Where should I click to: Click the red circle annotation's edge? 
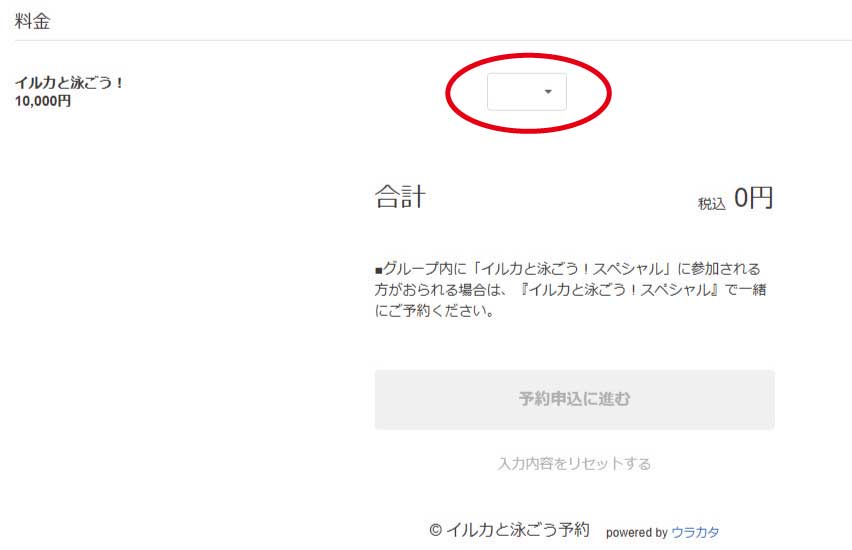point(447,93)
